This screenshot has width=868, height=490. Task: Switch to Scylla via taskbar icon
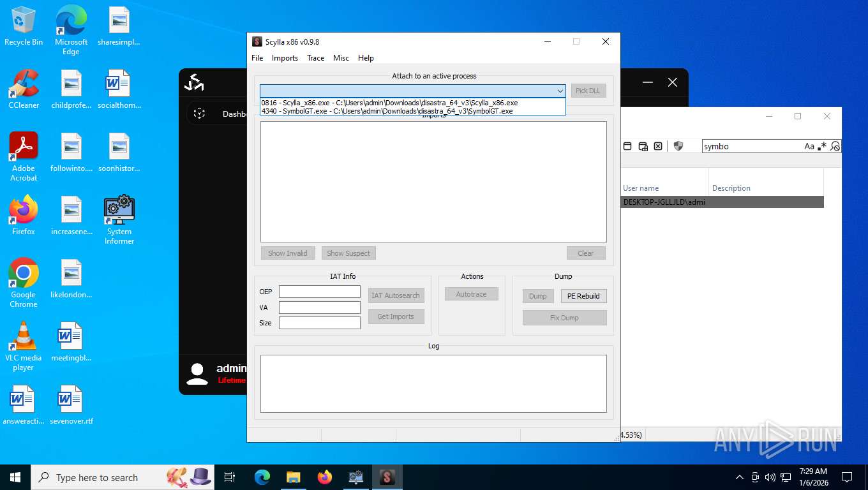pyautogui.click(x=387, y=477)
